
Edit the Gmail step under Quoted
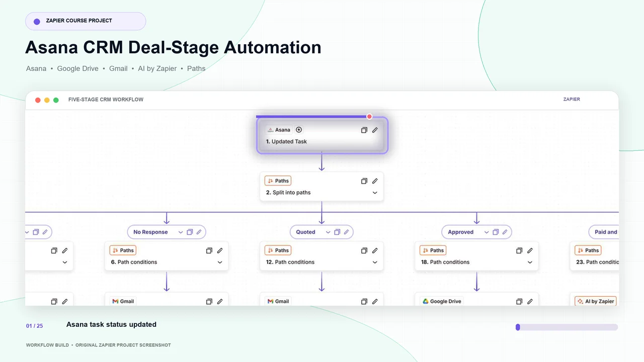[375, 302]
